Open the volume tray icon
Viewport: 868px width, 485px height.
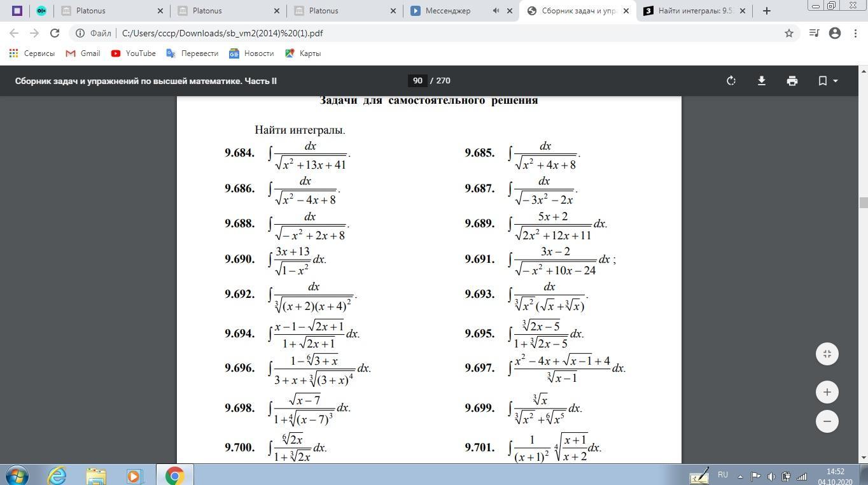click(771, 476)
